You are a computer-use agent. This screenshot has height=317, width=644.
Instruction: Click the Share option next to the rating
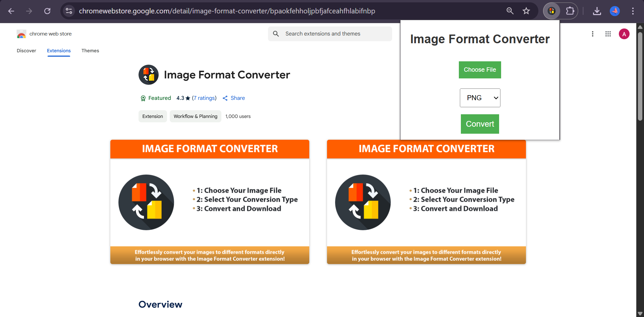pos(234,98)
